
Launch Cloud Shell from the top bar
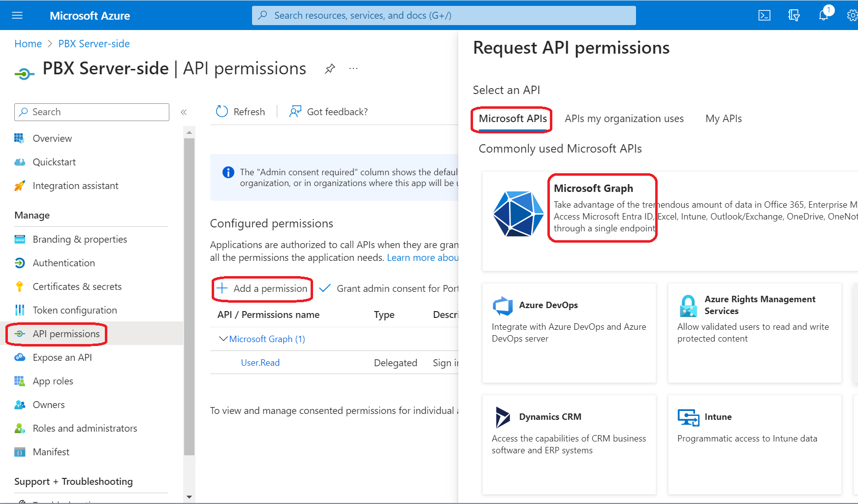(x=764, y=15)
